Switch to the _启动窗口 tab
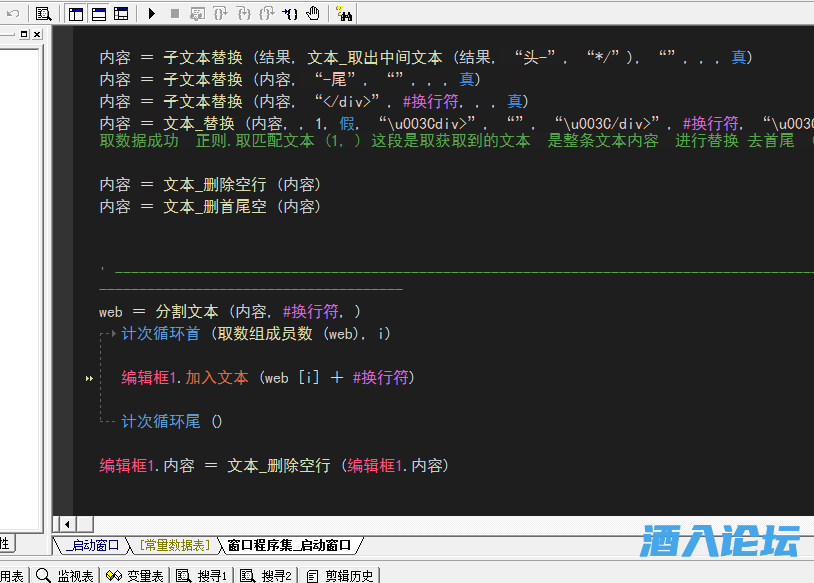This screenshot has width=814, height=583. (92, 545)
